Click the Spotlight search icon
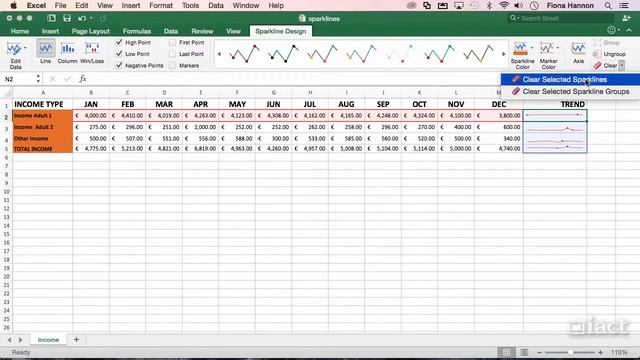Screen dimensions: 640x360 608,6
